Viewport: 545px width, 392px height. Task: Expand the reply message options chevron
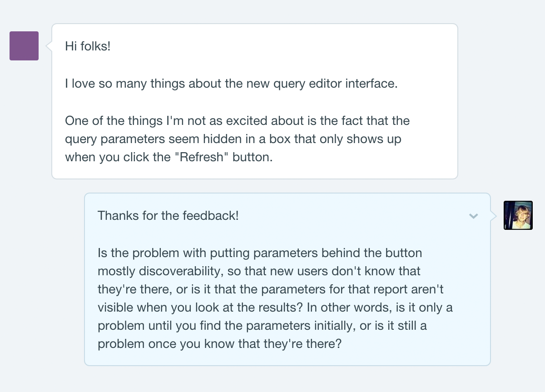(x=473, y=216)
